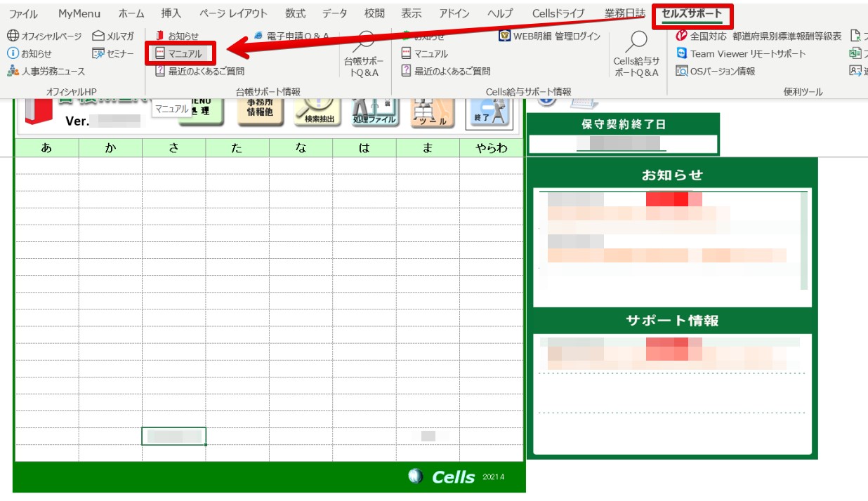Click the サポート情報 panel heading
The height and width of the screenshot is (501, 868).
click(672, 321)
